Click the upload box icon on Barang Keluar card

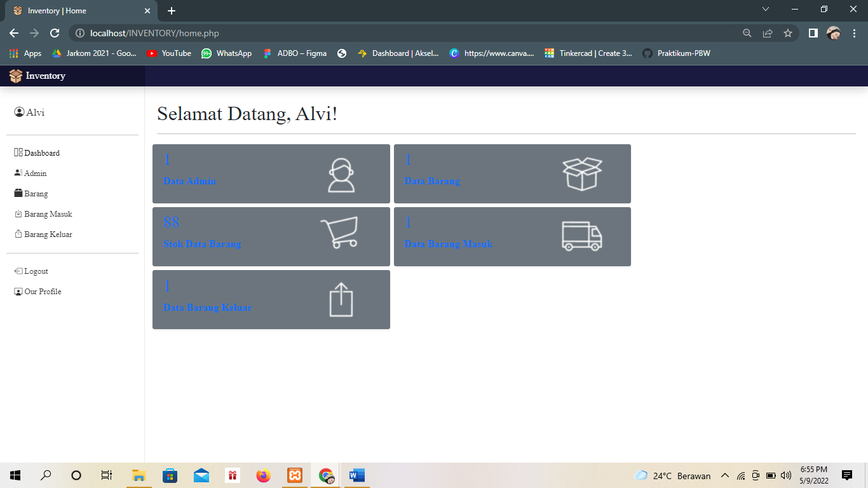341,299
